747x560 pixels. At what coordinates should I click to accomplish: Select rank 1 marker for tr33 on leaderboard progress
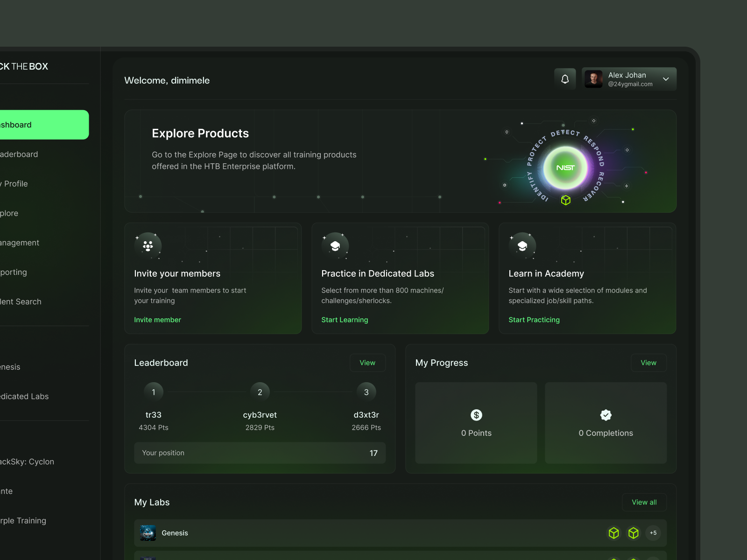(153, 392)
